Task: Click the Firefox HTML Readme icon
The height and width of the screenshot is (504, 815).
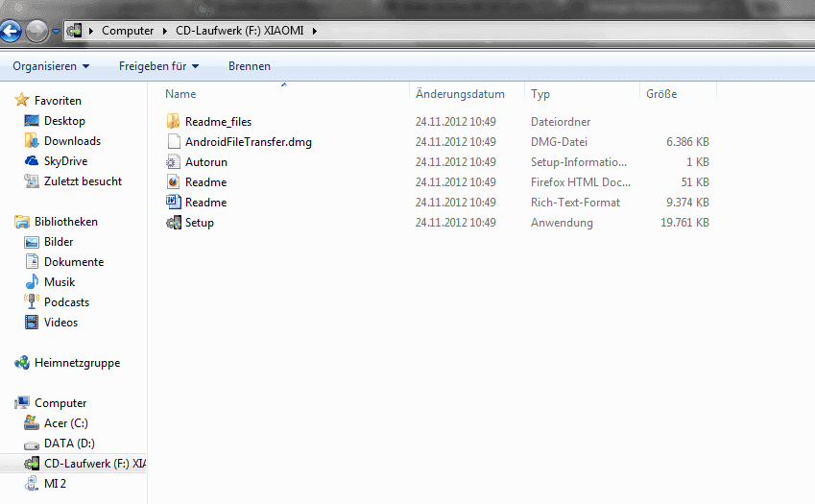Action: tap(173, 181)
